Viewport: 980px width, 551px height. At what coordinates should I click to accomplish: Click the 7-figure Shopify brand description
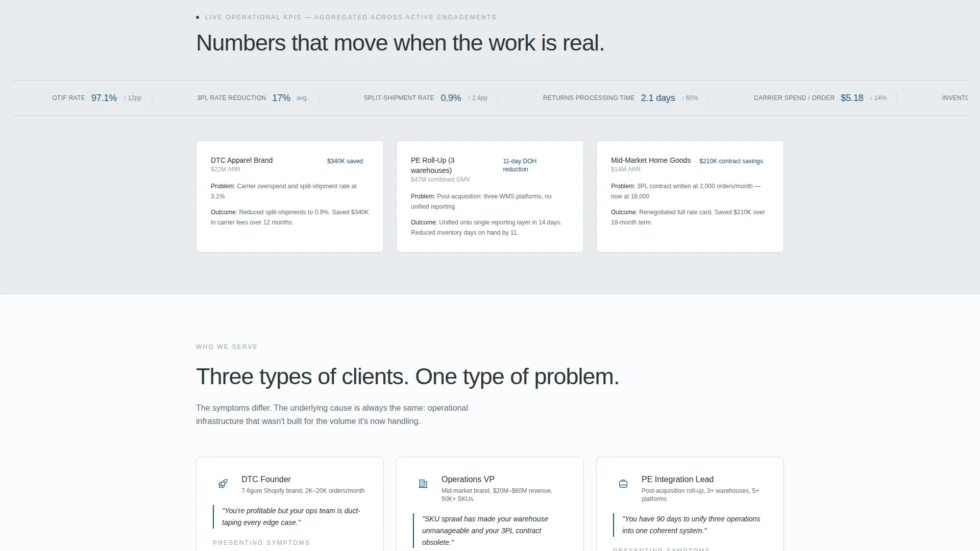click(303, 491)
